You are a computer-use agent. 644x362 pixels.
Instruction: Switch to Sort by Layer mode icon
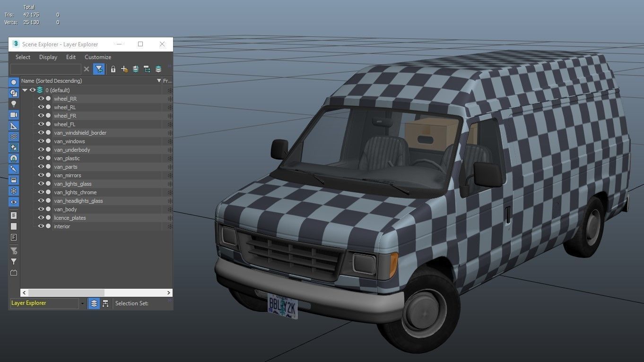coord(94,303)
